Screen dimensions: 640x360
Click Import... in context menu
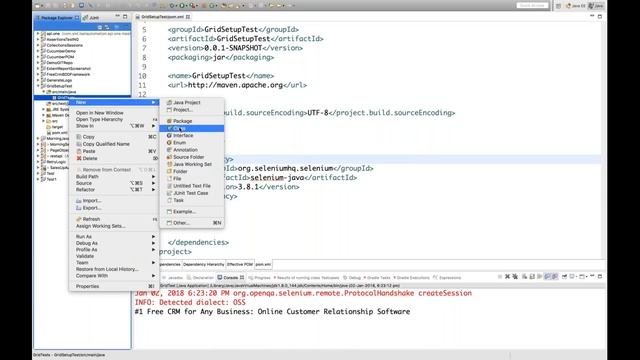(114, 201)
